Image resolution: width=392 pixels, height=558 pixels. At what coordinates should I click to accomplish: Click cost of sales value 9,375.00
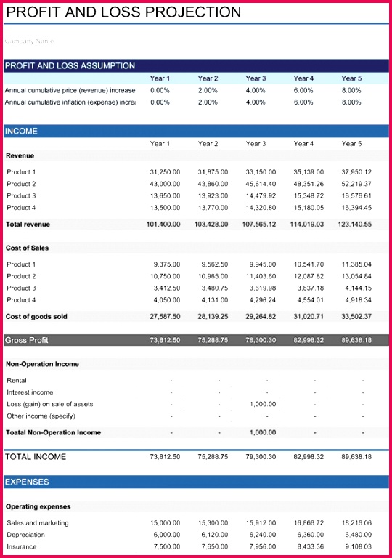(x=167, y=264)
